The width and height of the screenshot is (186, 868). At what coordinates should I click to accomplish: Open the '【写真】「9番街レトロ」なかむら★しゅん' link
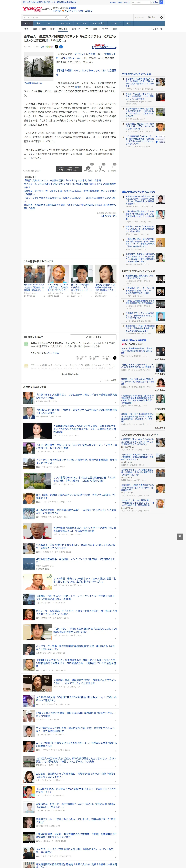[x=86, y=72]
